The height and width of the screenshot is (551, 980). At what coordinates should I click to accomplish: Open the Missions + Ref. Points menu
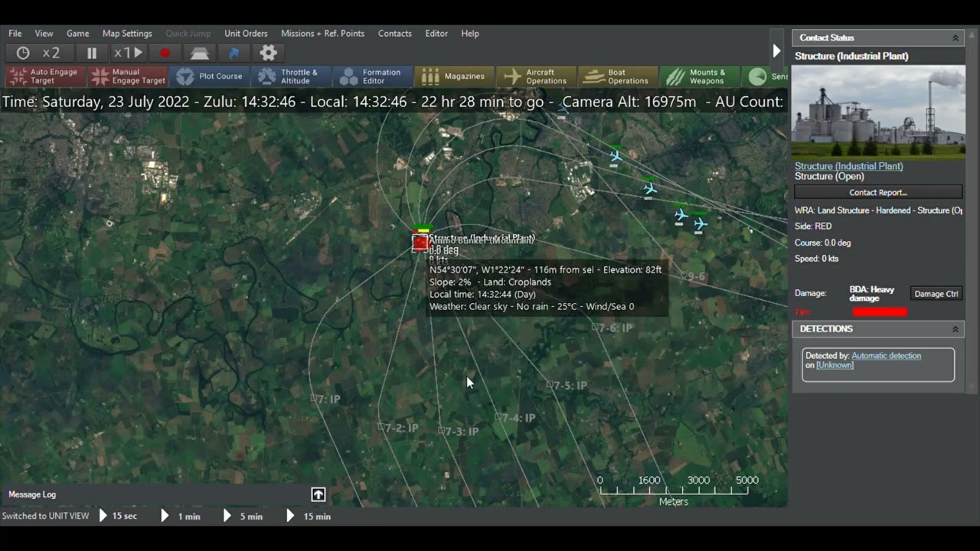[x=322, y=34]
